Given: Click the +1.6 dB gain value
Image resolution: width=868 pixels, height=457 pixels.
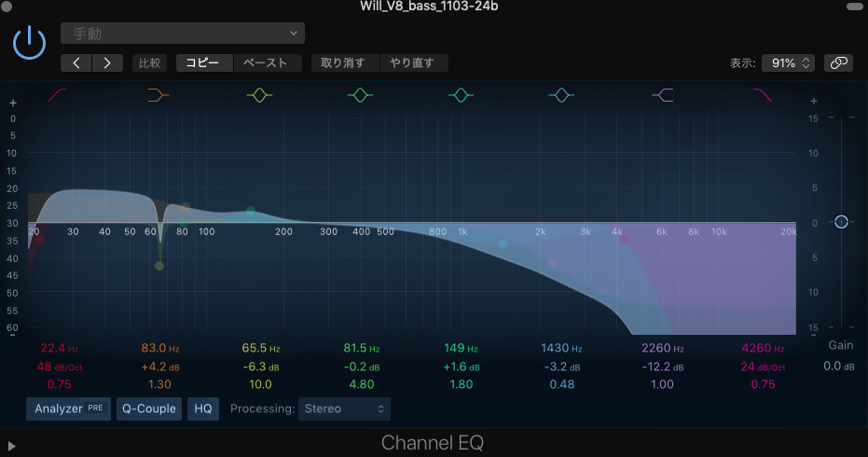Looking at the screenshot, I should point(462,367).
